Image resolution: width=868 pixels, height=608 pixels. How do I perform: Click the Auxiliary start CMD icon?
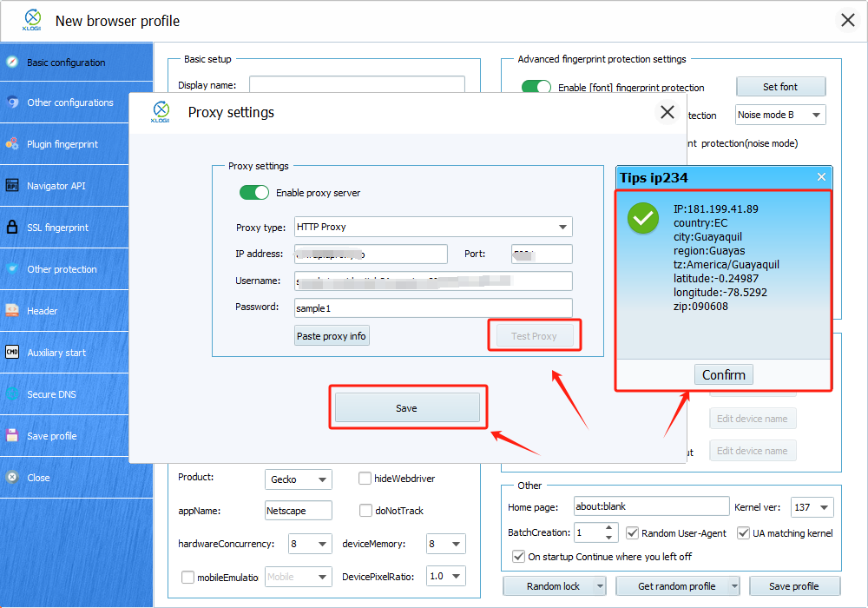click(12, 353)
